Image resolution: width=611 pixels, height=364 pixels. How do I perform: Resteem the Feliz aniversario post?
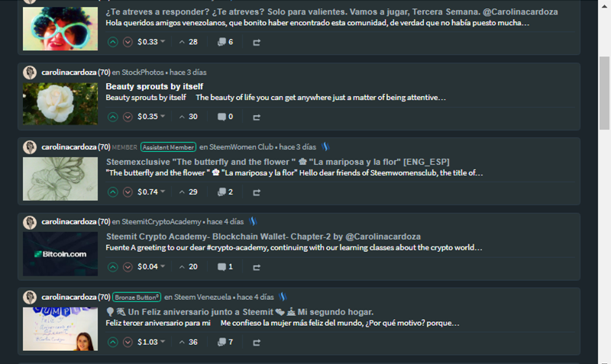tap(257, 342)
